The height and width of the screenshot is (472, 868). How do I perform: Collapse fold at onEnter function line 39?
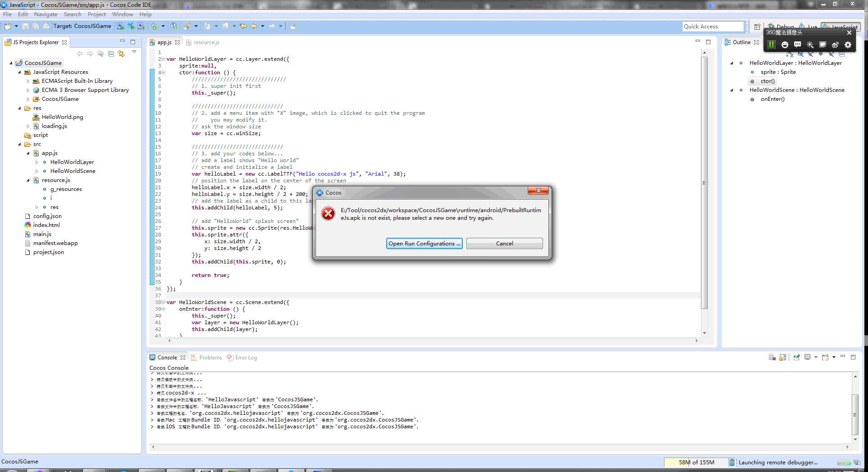point(163,309)
